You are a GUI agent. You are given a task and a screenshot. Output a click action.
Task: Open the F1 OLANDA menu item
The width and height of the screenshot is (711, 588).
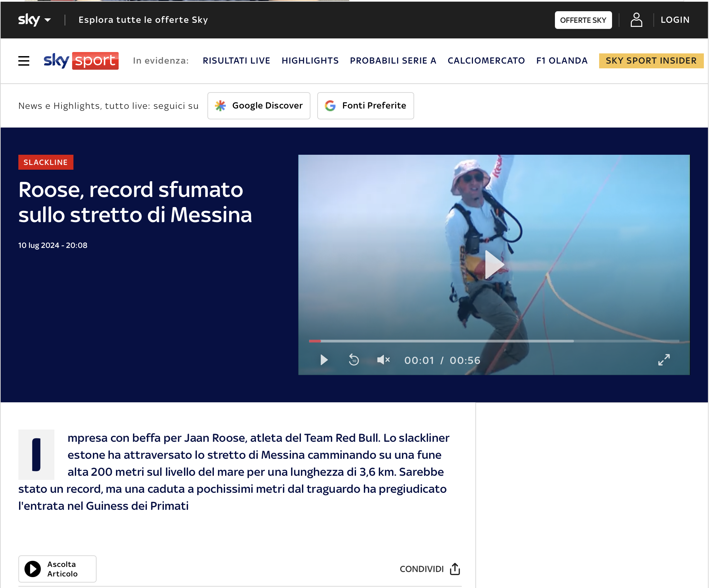pyautogui.click(x=562, y=61)
